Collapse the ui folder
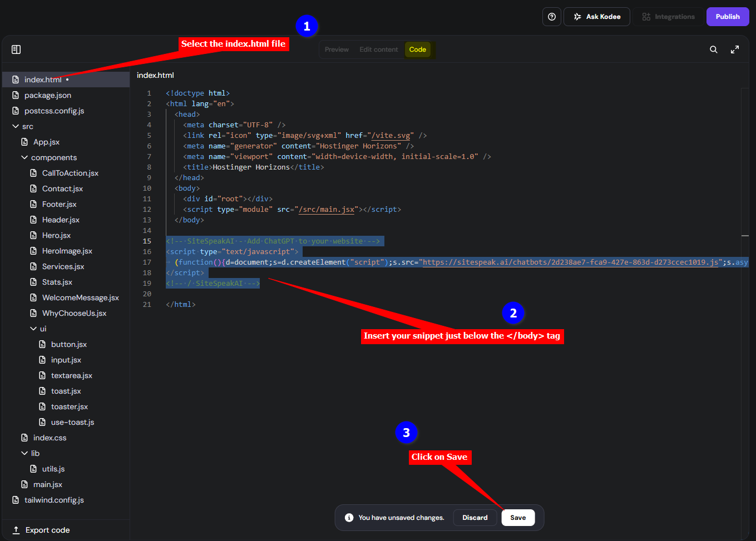The image size is (756, 541). point(33,329)
